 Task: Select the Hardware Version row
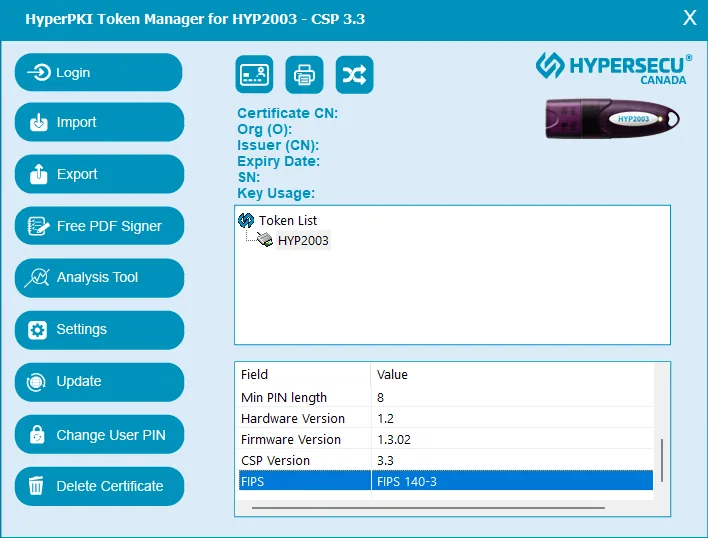(x=444, y=418)
